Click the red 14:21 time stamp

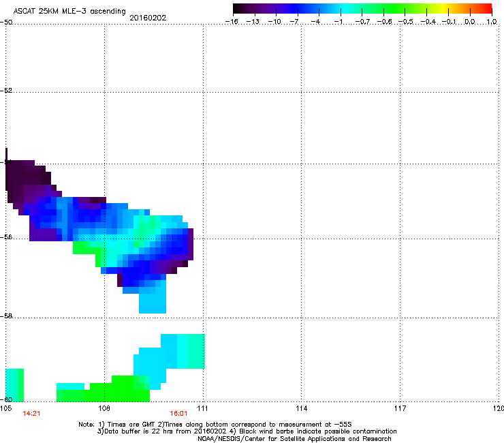tap(31, 414)
